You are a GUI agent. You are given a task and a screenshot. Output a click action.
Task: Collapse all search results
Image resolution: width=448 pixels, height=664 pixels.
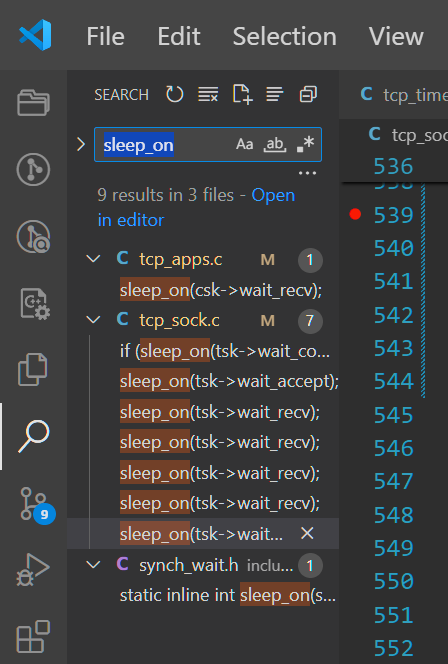pyautogui.click(x=308, y=94)
